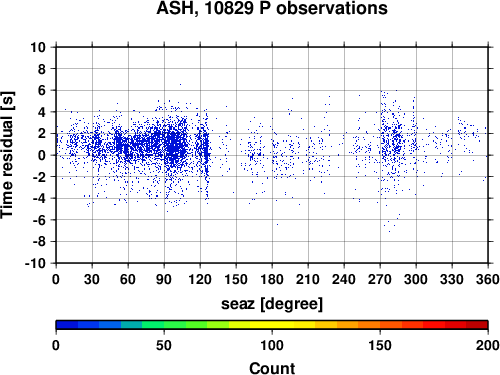Click the 'seaz [degree]' x-axis label
The image size is (500, 375).
point(272,304)
